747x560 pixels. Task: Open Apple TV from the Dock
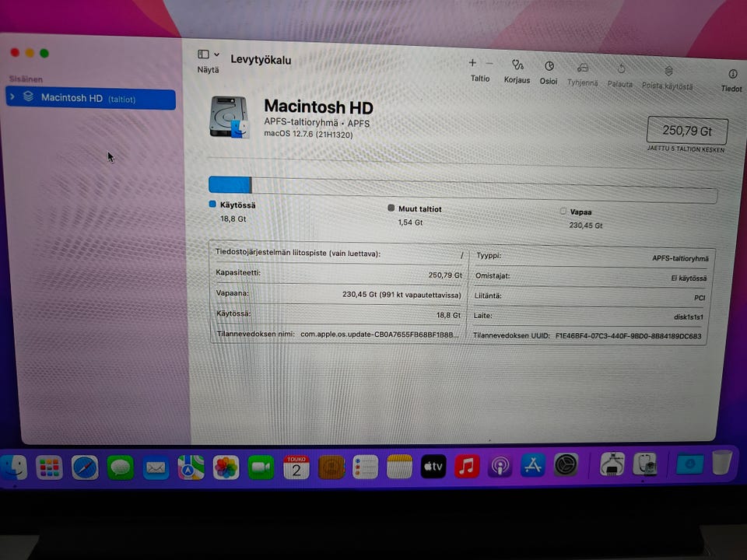click(x=433, y=466)
